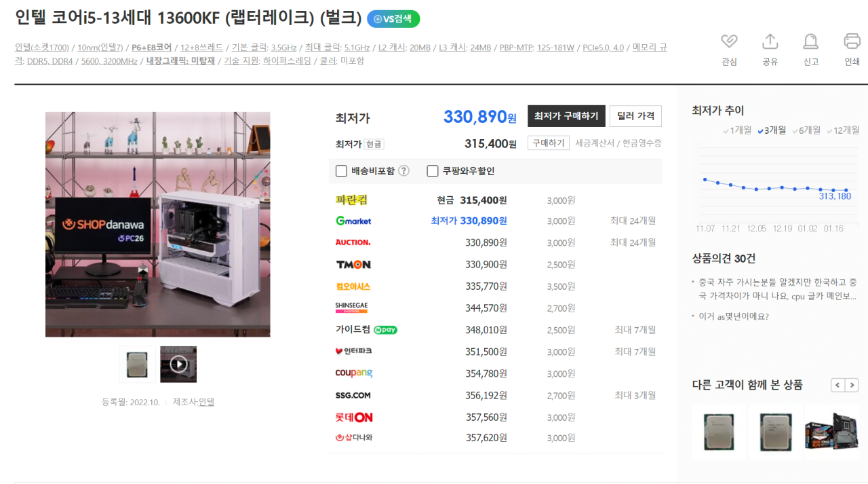Viewport: 868px width, 484px height.
Task: Click the VS검색 button
Action: point(393,19)
